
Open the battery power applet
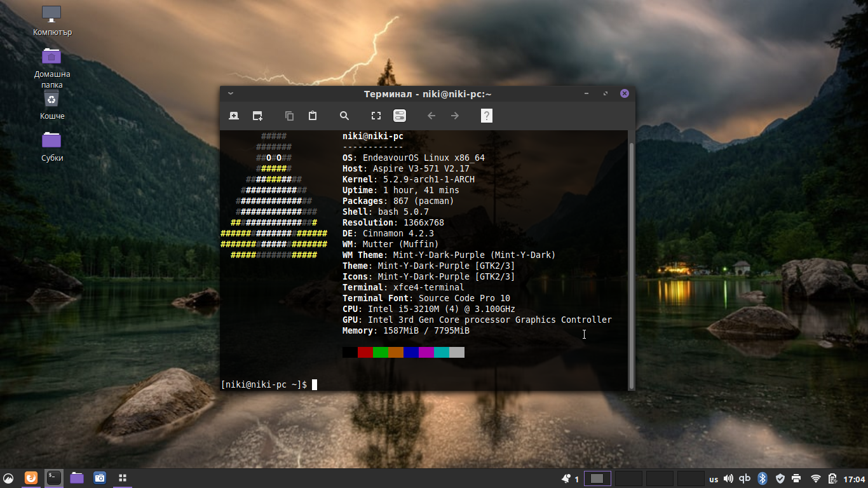click(833, 478)
